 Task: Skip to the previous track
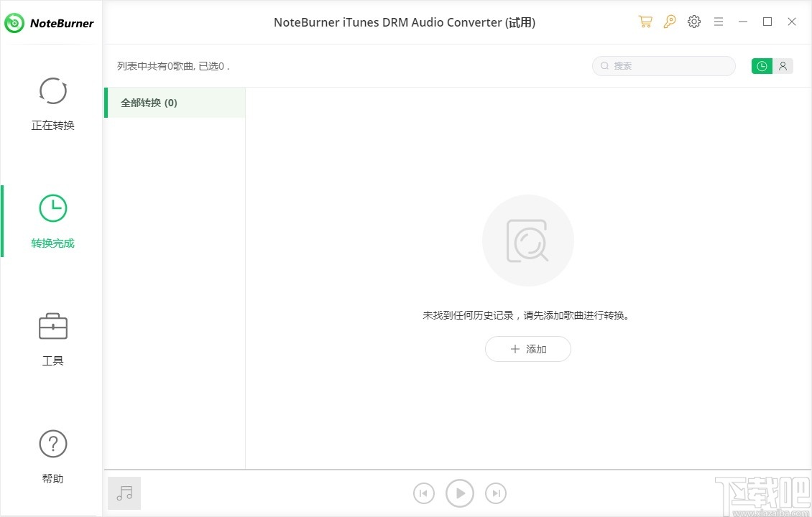(x=423, y=493)
